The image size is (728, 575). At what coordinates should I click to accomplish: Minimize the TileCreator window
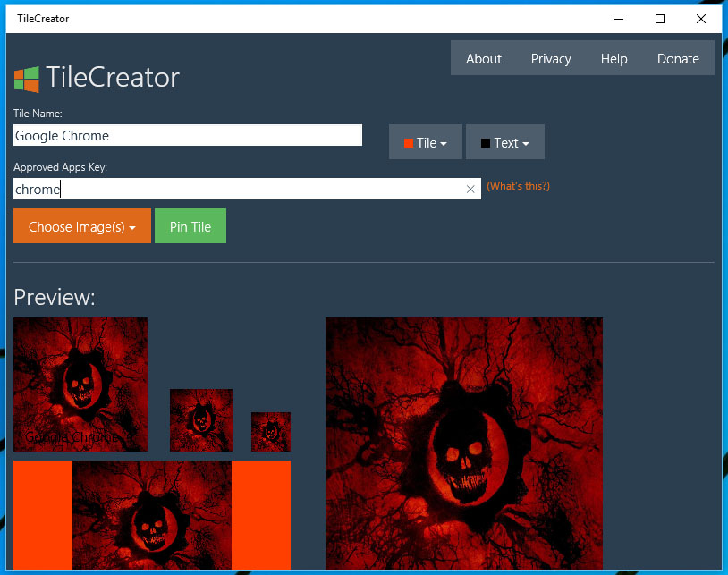pos(618,19)
